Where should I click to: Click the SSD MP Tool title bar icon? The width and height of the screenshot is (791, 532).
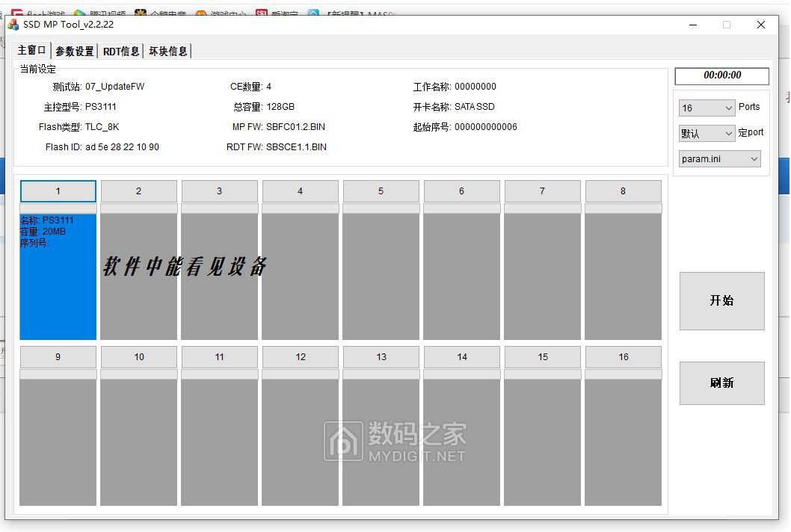click(13, 25)
